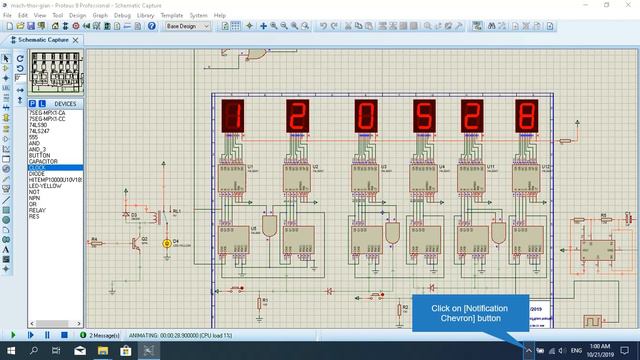
Task: Select the 2D Graphics Line tool
Action: 6,200
